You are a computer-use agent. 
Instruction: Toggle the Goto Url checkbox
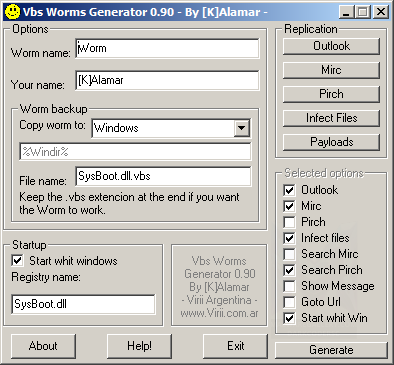pos(289,302)
